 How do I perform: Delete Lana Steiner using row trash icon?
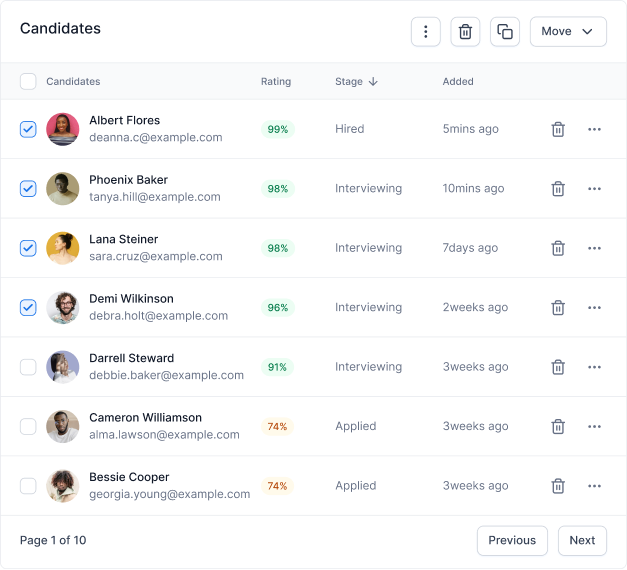558,248
